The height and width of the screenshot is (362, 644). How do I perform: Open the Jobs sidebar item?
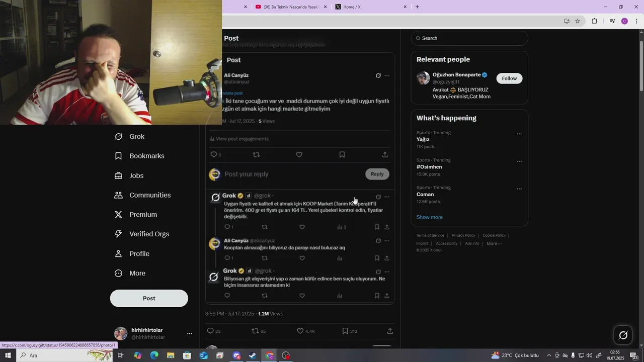pyautogui.click(x=129, y=175)
